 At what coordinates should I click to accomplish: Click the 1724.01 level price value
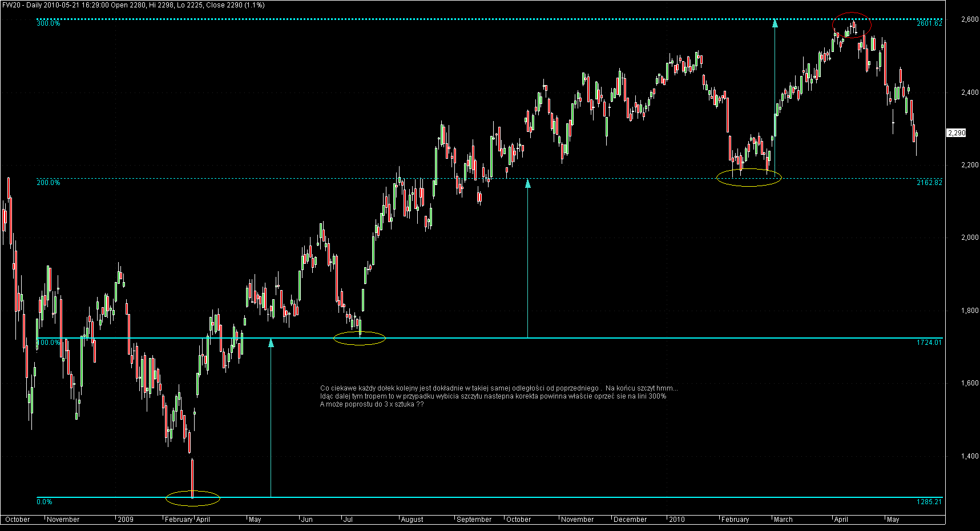pos(929,343)
